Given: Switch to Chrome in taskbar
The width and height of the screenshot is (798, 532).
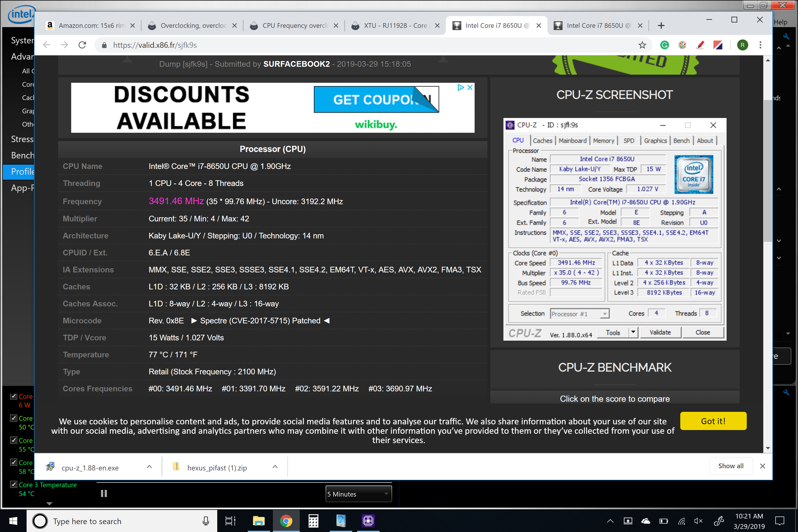Looking at the screenshot, I should 286,521.
